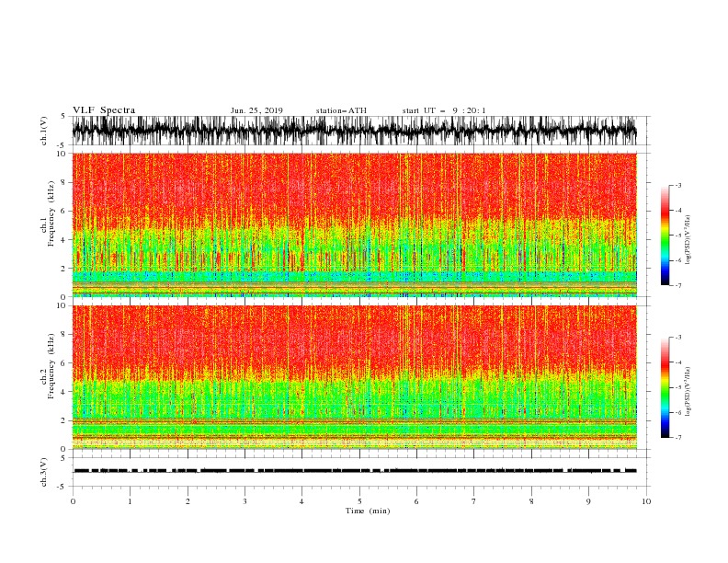
Task: Click the ch.3(V) axis tick "-5"
Action: click(x=62, y=487)
